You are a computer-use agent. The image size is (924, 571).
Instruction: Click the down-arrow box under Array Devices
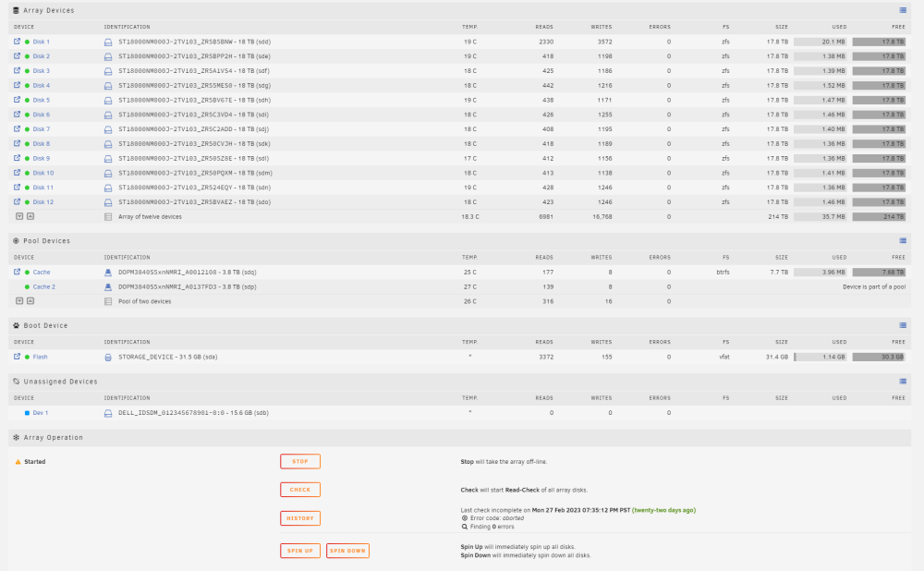click(19, 216)
